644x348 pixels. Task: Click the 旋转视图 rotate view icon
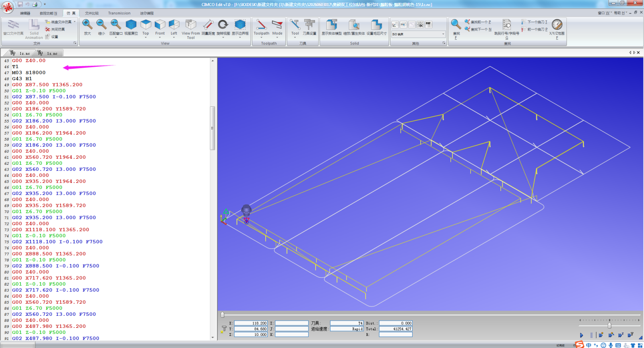[223, 25]
